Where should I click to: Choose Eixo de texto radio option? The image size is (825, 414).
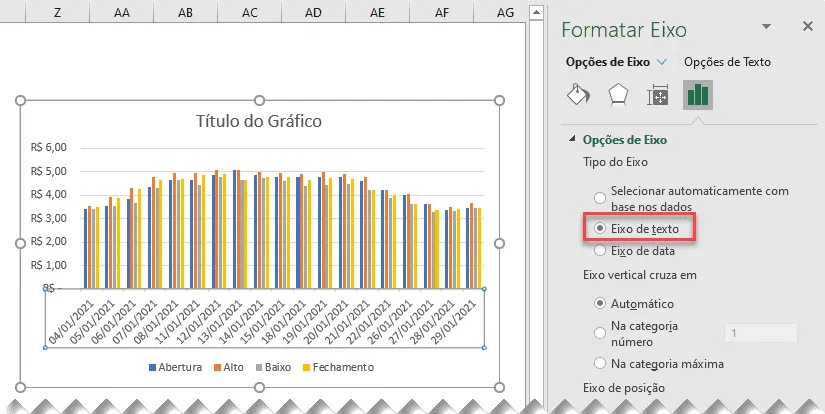click(600, 229)
